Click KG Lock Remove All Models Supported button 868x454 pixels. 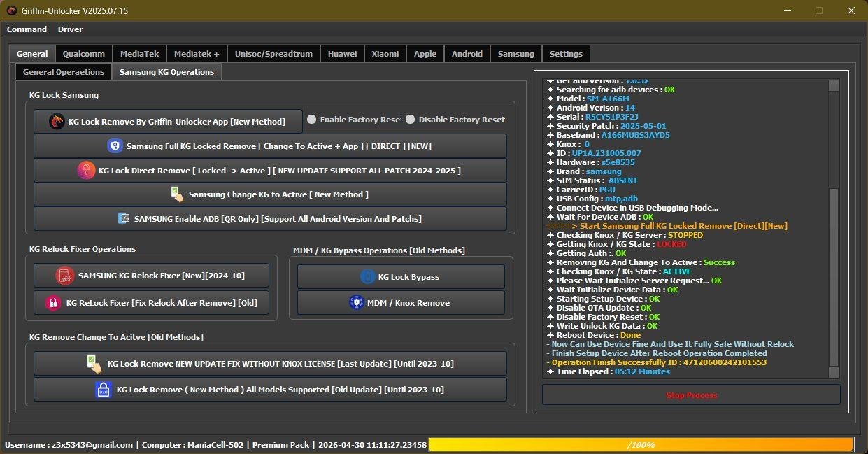[270, 390]
